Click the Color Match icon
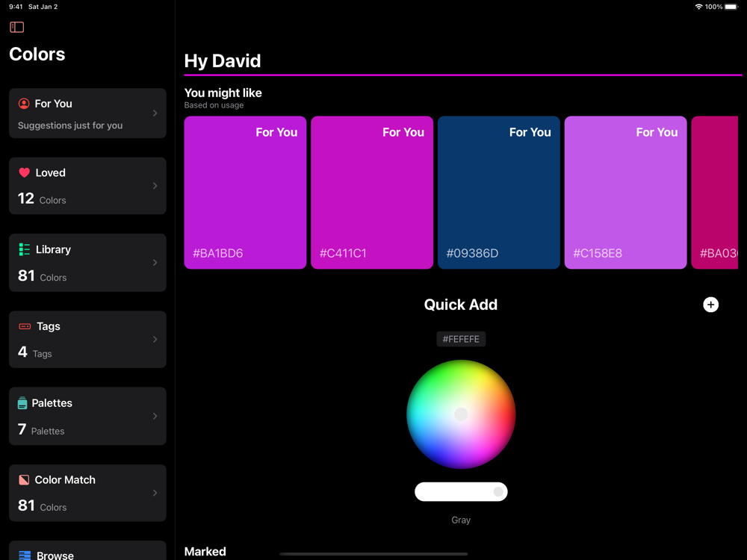 (x=24, y=480)
